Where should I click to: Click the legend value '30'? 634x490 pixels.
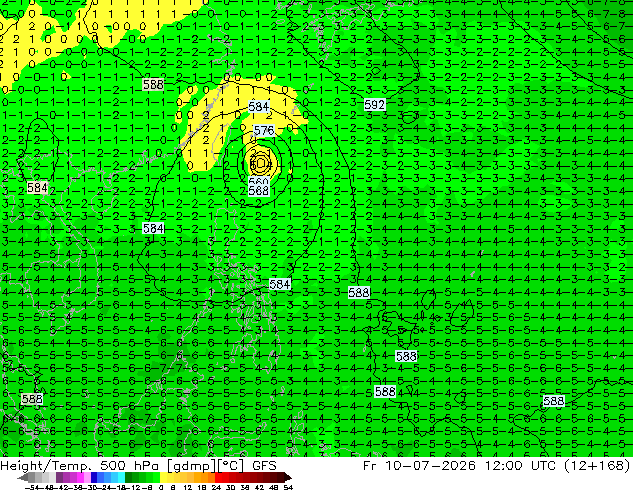coord(230,487)
